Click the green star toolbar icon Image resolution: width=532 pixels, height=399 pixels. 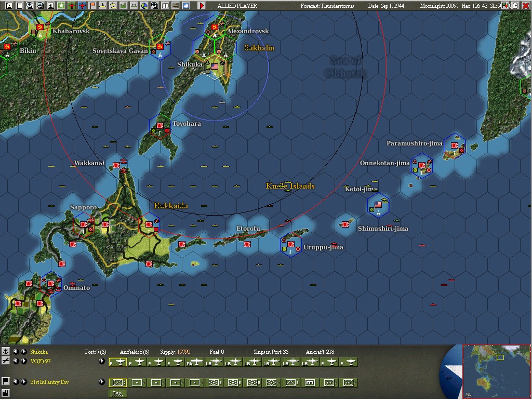point(61,5)
